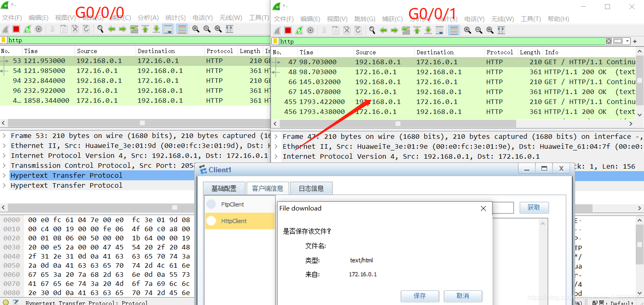Click 保存 in File download dialog

tap(420, 296)
